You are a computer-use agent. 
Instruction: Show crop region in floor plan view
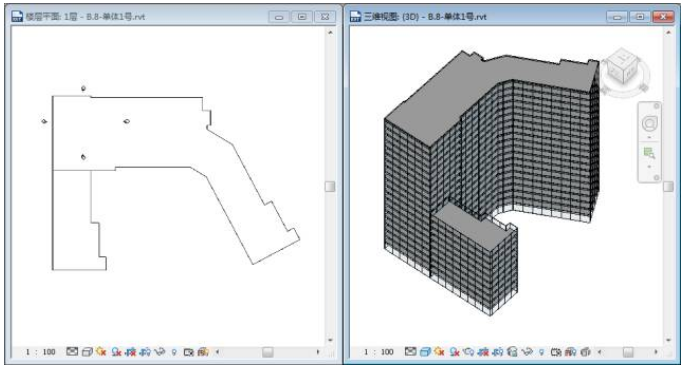145,352
